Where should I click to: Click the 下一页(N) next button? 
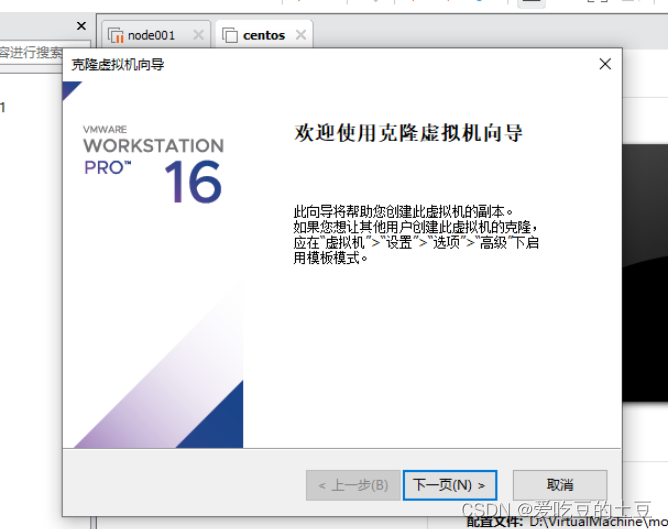coord(450,485)
